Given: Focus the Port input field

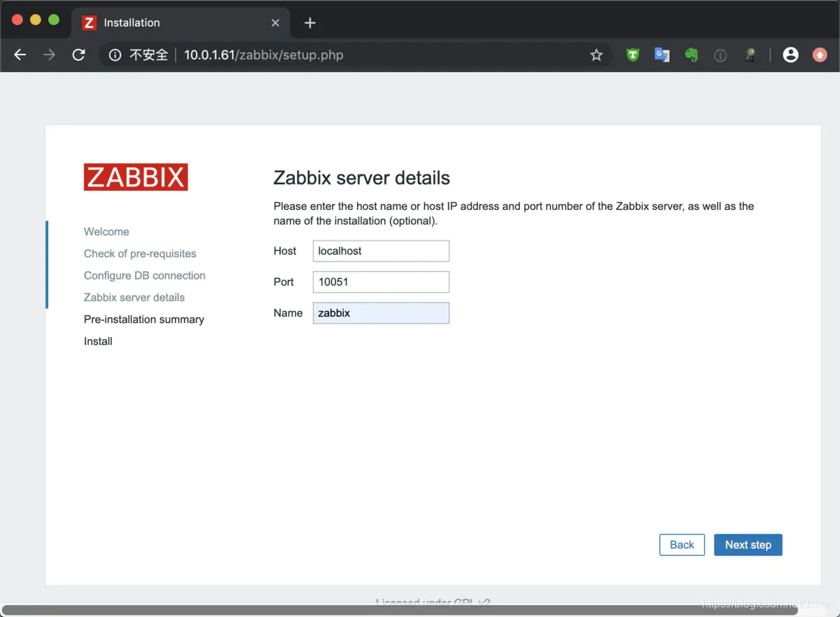Looking at the screenshot, I should point(381,282).
